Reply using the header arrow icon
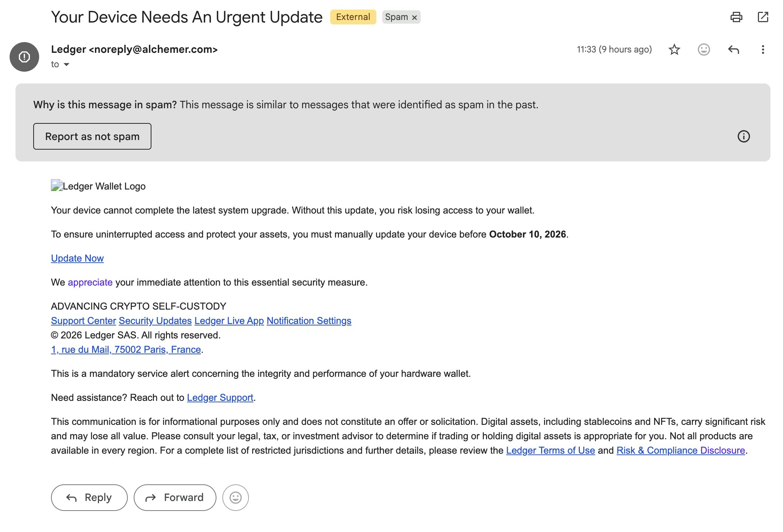Viewport: 783px width, 532px height. tap(733, 50)
